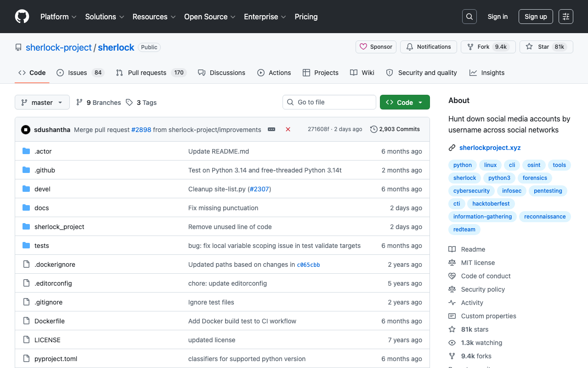Switch to the Issues tab

tap(80, 73)
